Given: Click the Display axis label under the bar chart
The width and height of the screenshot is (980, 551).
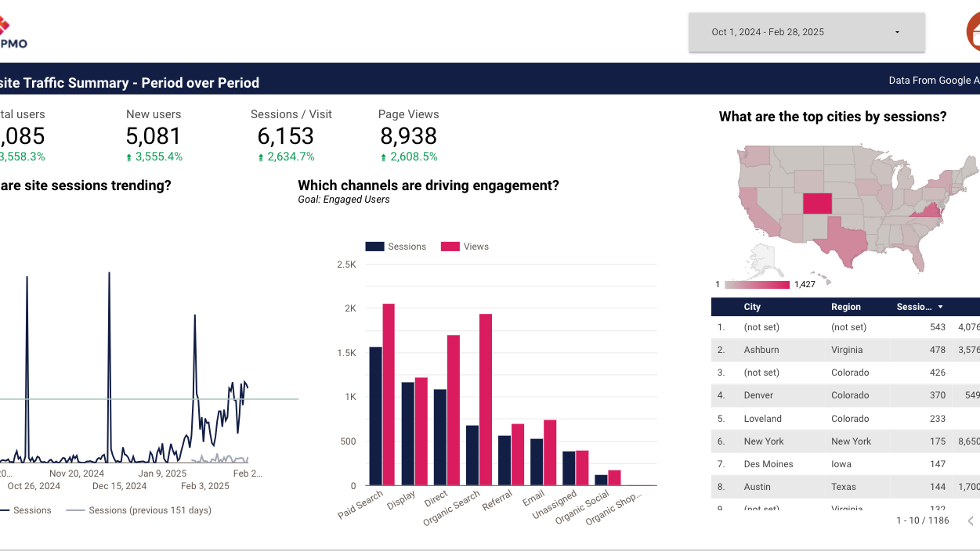Looking at the screenshot, I should coord(402,500).
